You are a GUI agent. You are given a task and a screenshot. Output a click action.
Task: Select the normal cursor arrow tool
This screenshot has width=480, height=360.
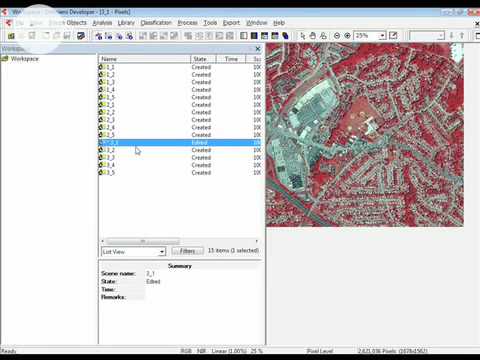coord(302,36)
